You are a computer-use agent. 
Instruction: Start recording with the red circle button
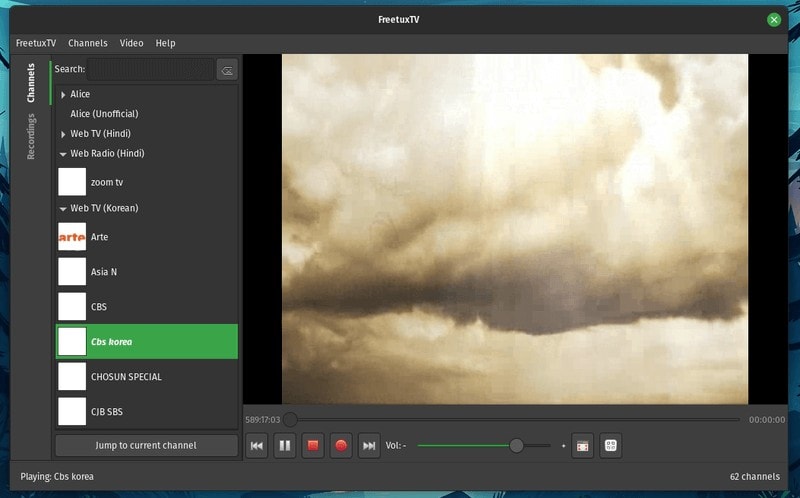pos(341,445)
